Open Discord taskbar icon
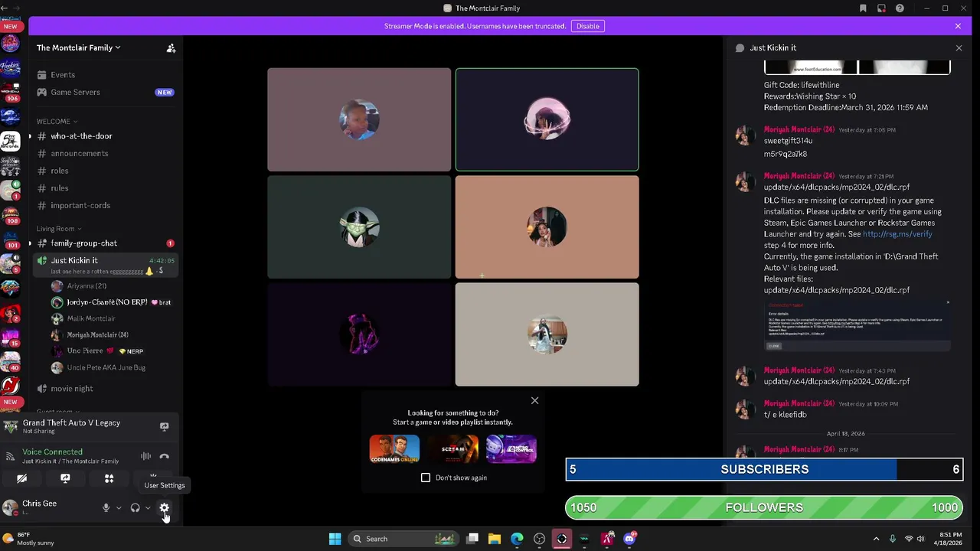980x551 pixels. pyautogui.click(x=629, y=539)
